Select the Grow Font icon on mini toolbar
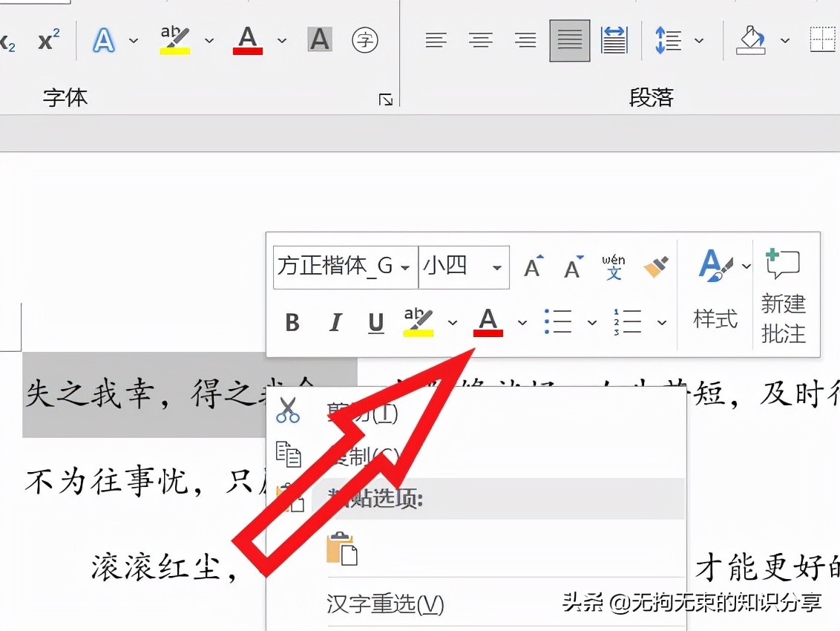840x631 pixels. pos(532,267)
